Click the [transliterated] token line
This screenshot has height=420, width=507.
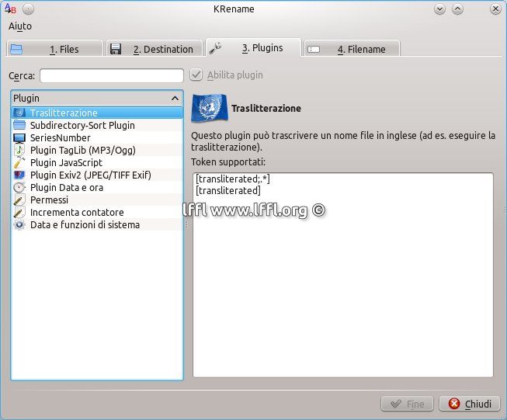tap(228, 190)
